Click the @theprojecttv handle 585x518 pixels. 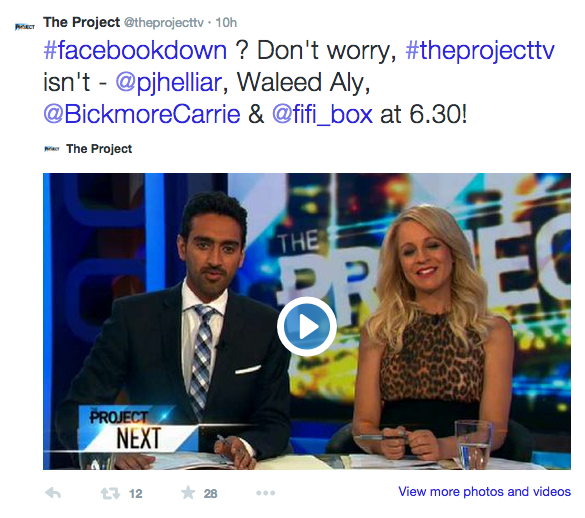[163, 23]
